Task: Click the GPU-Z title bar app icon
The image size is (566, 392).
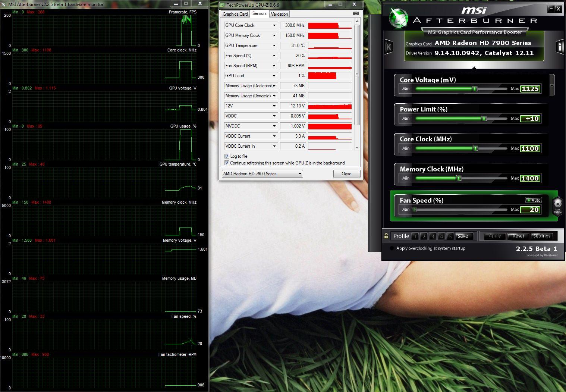Action: [222, 5]
